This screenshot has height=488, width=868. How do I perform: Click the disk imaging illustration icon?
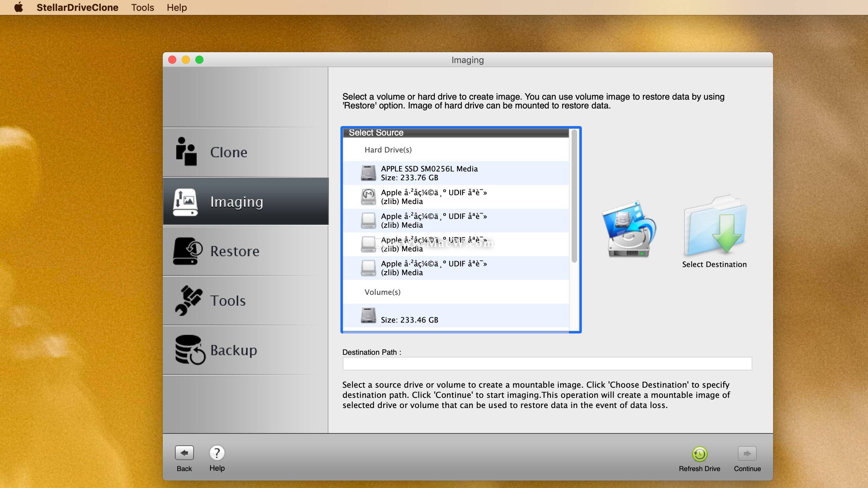click(x=629, y=229)
